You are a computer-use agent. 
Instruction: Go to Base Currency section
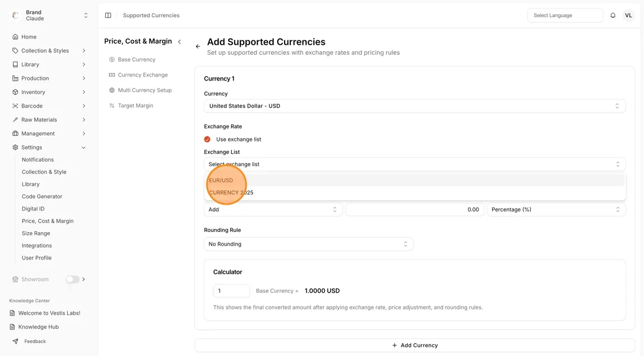[136, 60]
